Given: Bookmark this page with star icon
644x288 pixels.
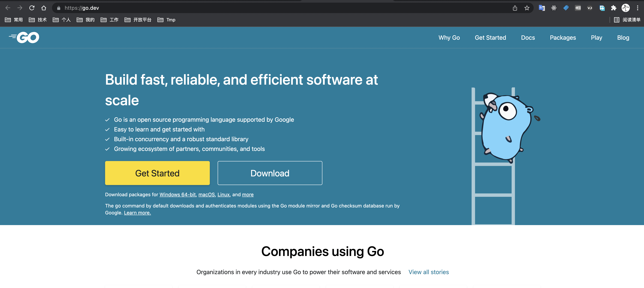Looking at the screenshot, I should pos(527,8).
